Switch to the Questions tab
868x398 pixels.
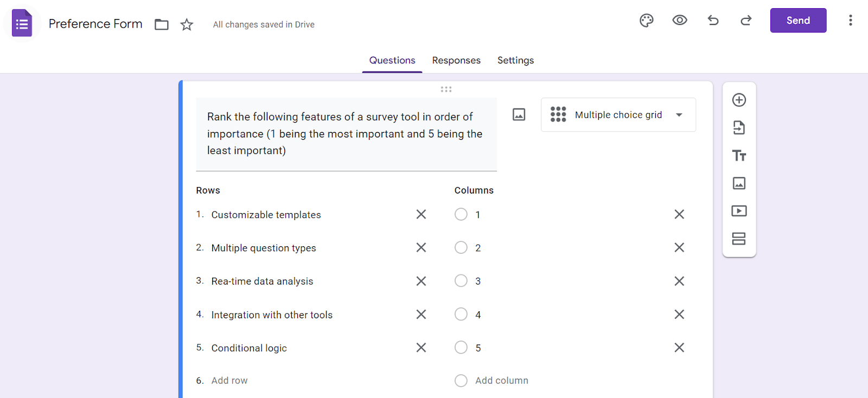click(x=392, y=60)
